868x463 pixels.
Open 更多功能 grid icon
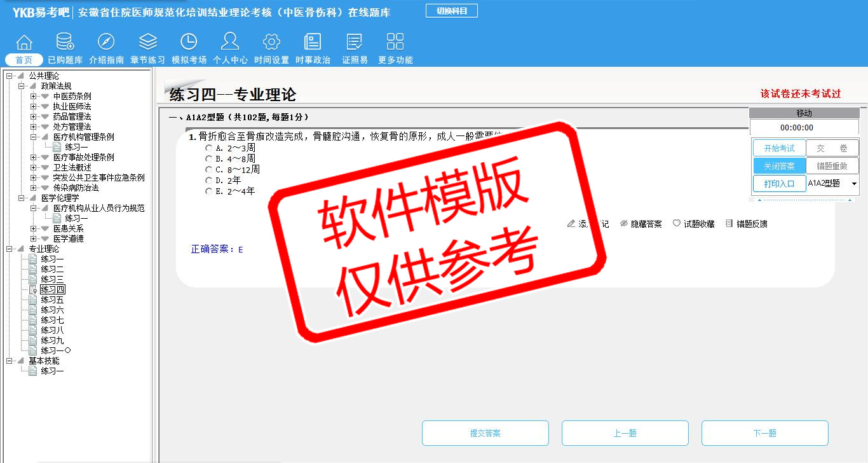pyautogui.click(x=395, y=43)
